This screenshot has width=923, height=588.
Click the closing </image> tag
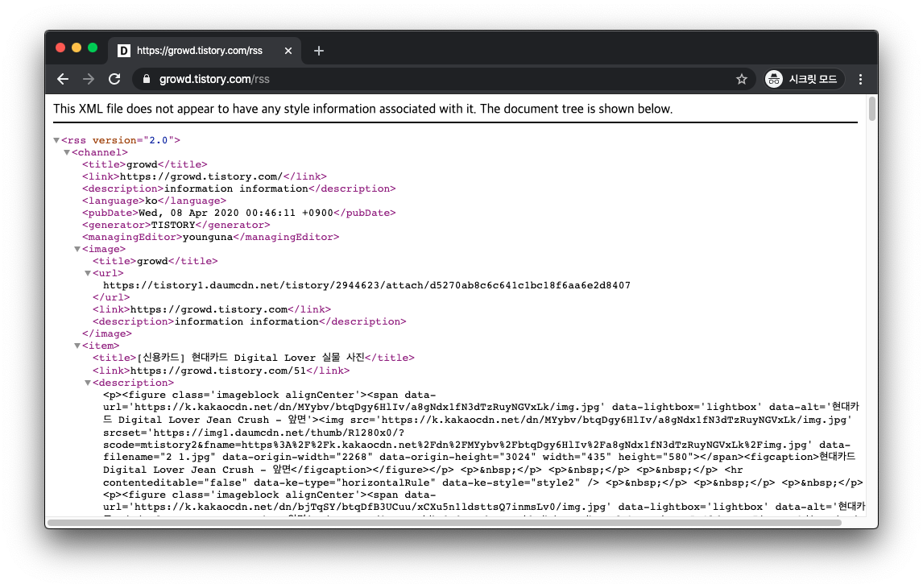106,333
